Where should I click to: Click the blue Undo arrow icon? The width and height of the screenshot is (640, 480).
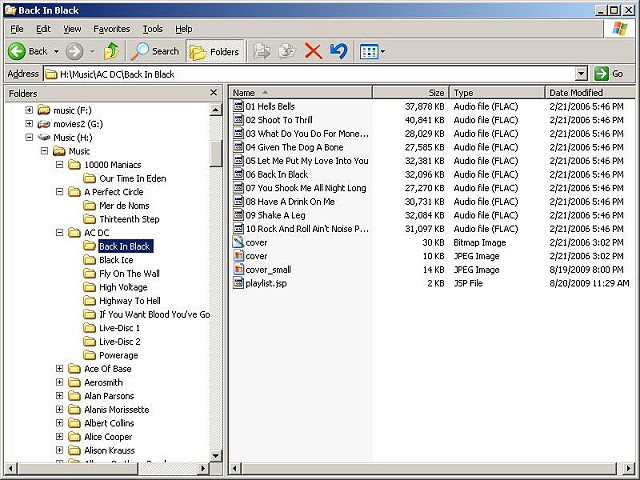coord(339,51)
